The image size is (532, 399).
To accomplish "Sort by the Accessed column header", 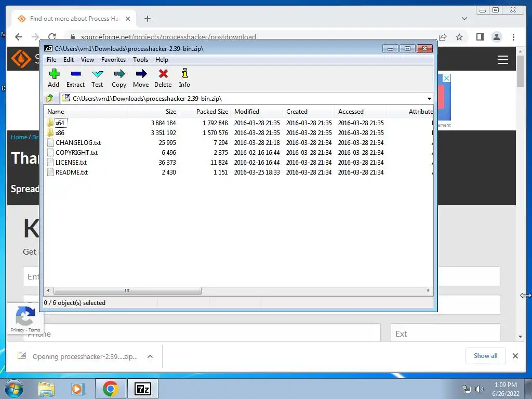I will (361, 112).
